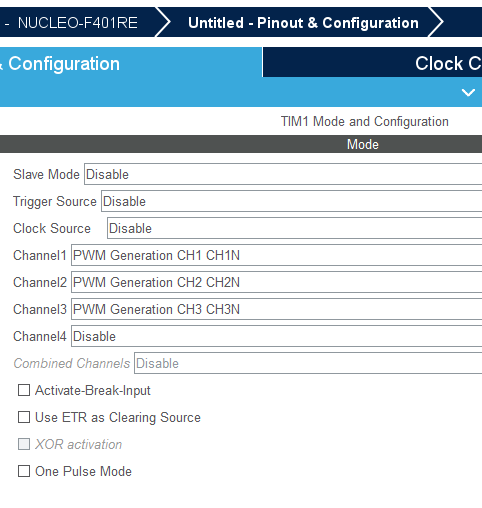Click the NUCLEO-F401RE breadcrumb
Image resolution: width=482 pixels, height=508 pixels.
click(77, 23)
